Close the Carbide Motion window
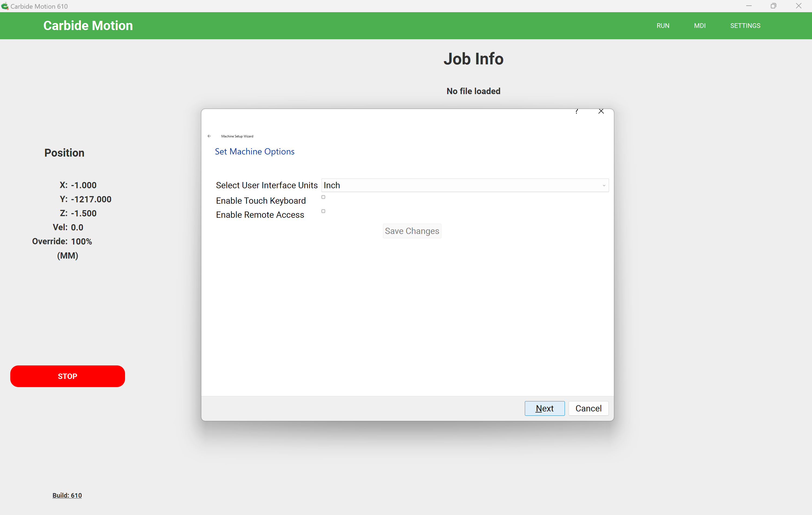 click(x=798, y=6)
